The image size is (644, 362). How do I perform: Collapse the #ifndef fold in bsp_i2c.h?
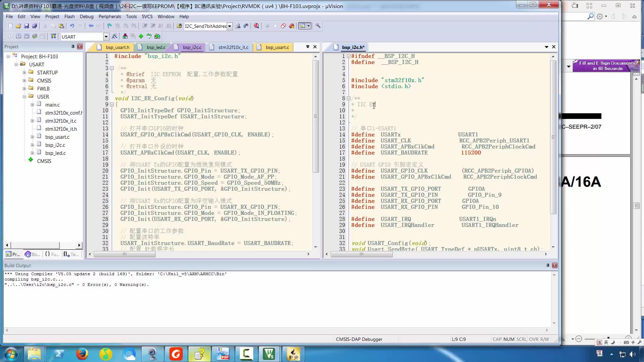point(349,56)
